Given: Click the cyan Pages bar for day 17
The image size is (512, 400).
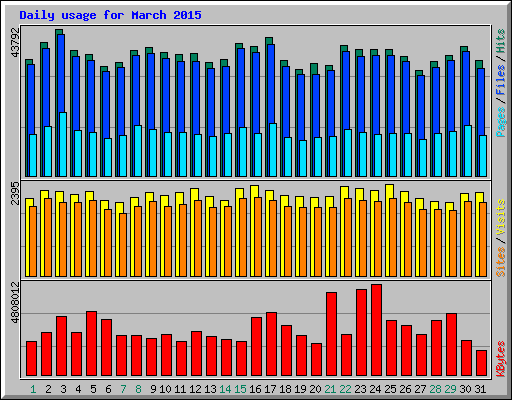Looking at the screenshot, I should pyautogui.click(x=273, y=150).
